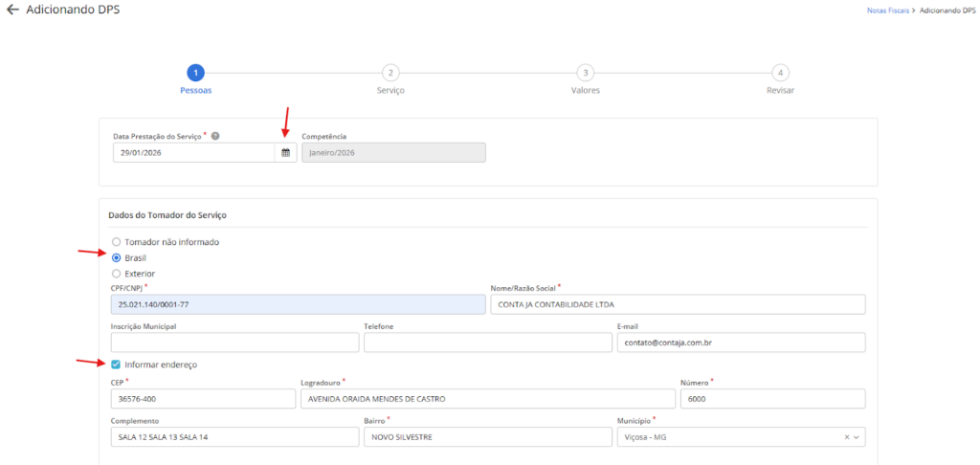Open the Notas Fiscais breadcrumb link
980x465 pixels.
(888, 10)
